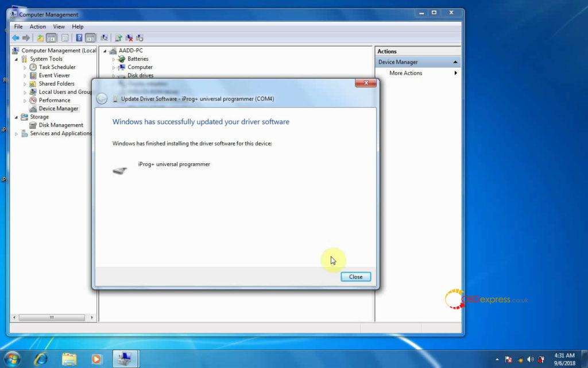Collapse the AADD-PC device tree
Viewport: 588px width, 368px height.
[105, 51]
